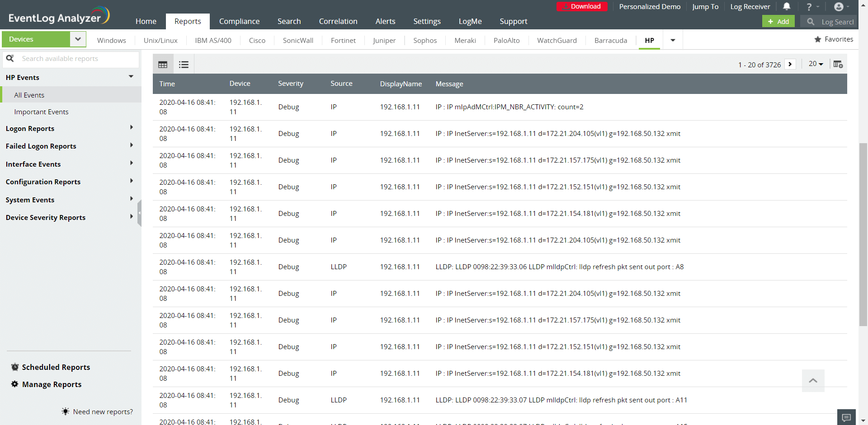
Task: Open Log Receiver link
Action: 750,6
